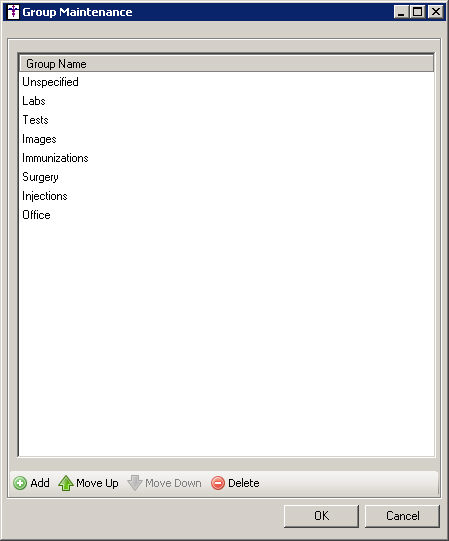The image size is (449, 541).
Task: Select the Immunizations group
Action: click(x=226, y=158)
